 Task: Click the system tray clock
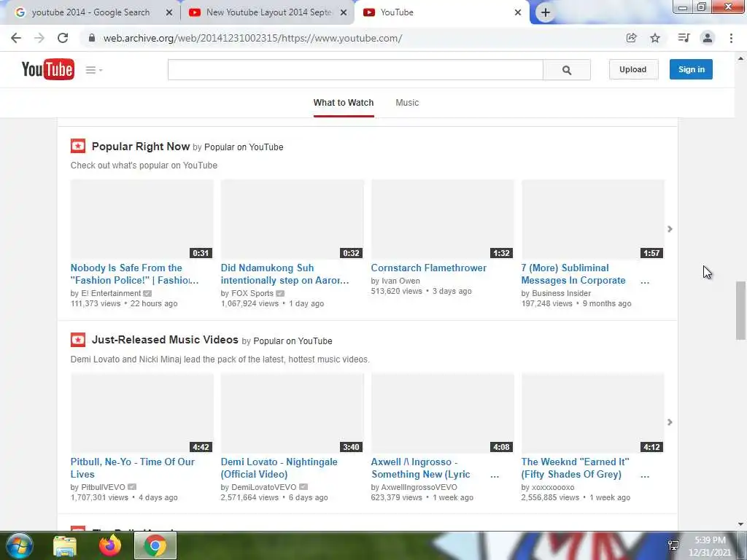(x=710, y=546)
